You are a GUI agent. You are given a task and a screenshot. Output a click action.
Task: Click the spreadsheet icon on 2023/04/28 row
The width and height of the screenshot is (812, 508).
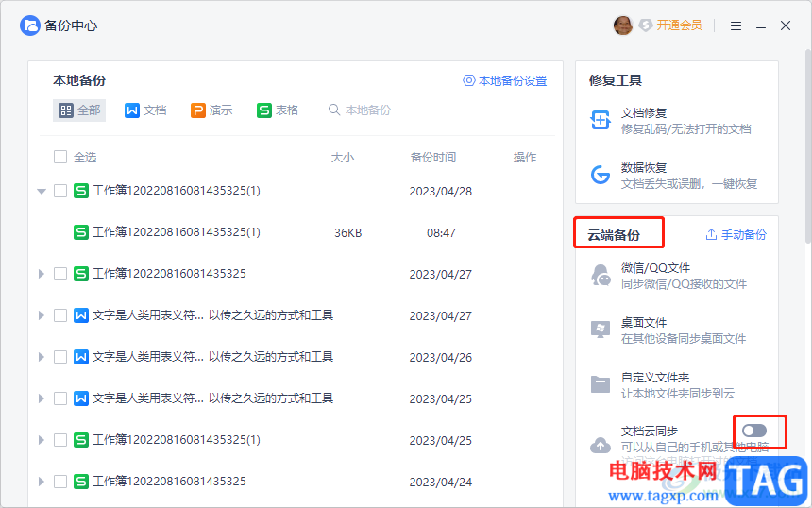[x=81, y=191]
